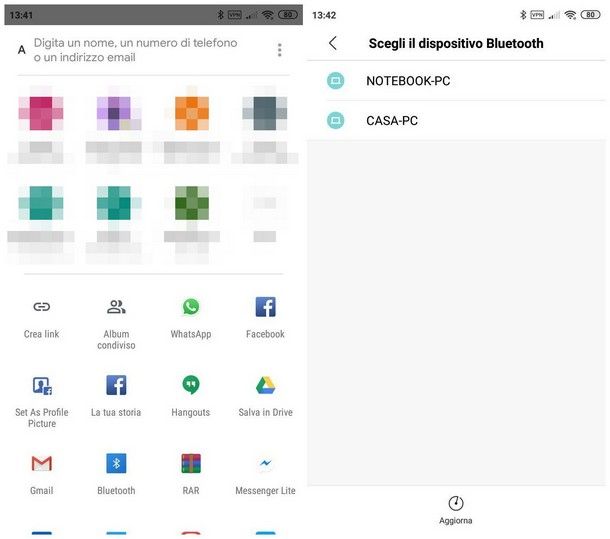
Task: Tap the VPN indicator in right status bar
Action: (x=537, y=15)
